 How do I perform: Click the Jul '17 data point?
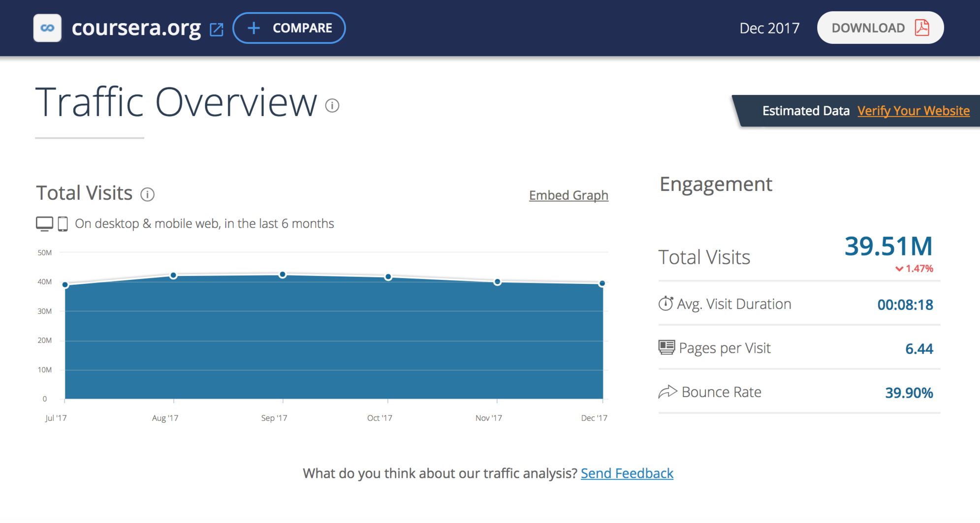tap(65, 284)
